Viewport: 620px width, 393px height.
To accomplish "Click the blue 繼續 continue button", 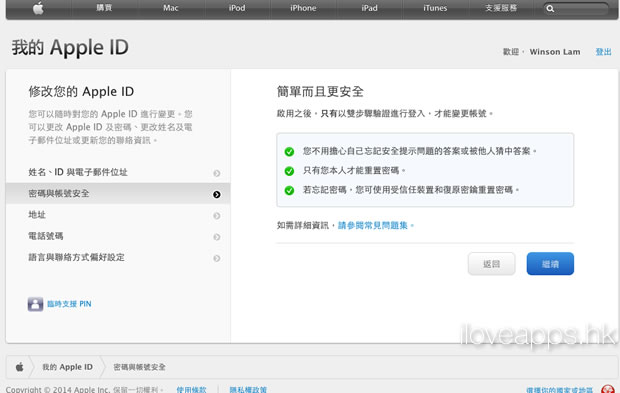I will (550, 264).
